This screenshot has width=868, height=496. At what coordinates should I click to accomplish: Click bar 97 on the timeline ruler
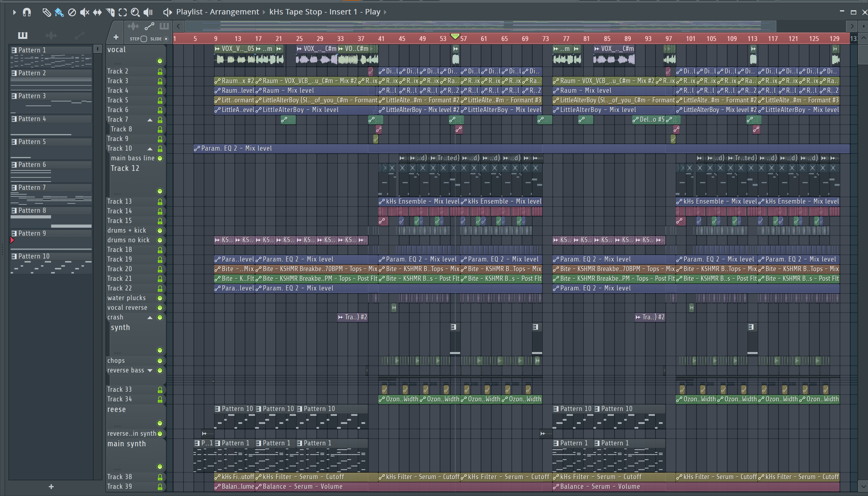pos(669,39)
